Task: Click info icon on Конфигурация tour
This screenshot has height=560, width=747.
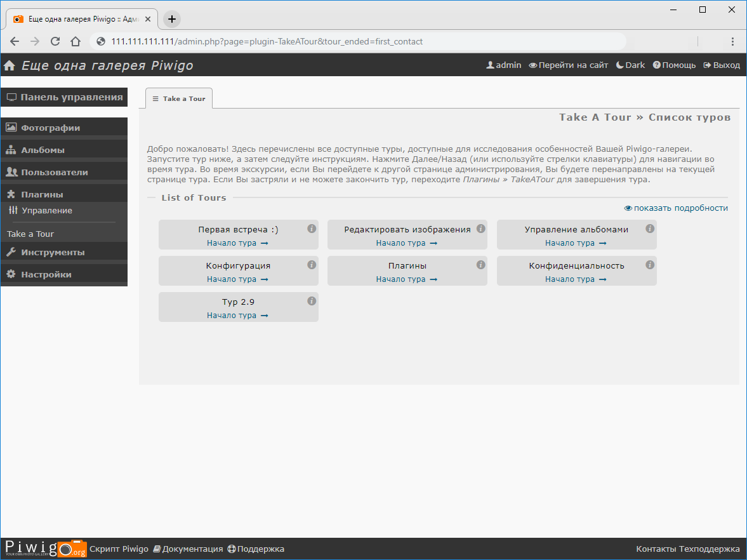Action: point(312,265)
